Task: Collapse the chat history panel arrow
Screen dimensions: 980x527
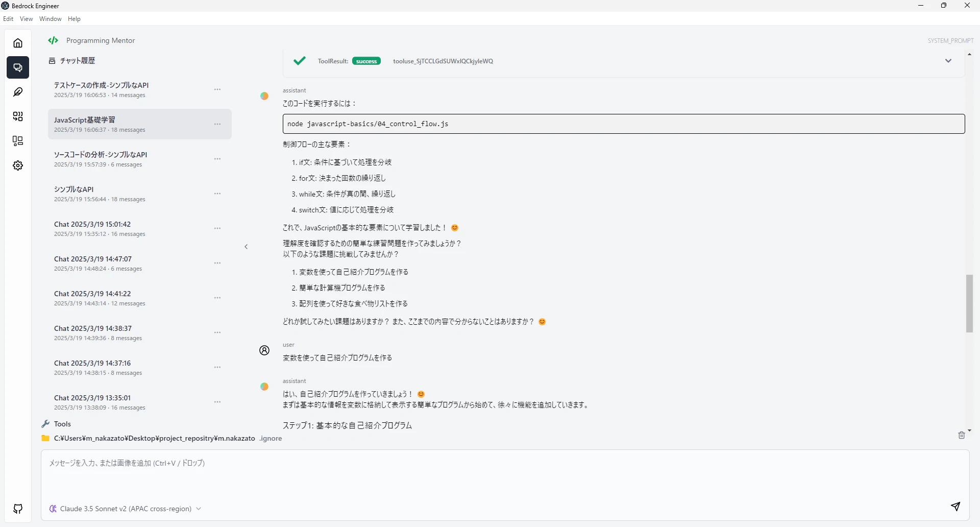Action: coord(246,247)
